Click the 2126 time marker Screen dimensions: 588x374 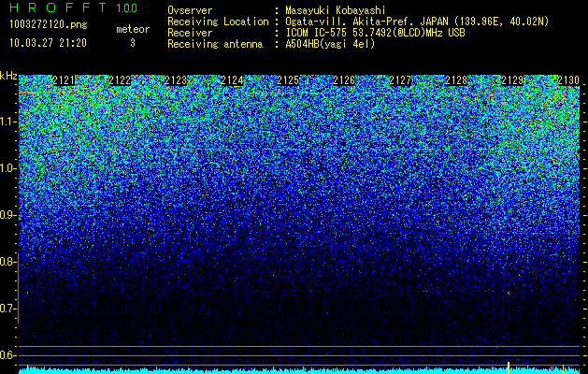(x=344, y=80)
